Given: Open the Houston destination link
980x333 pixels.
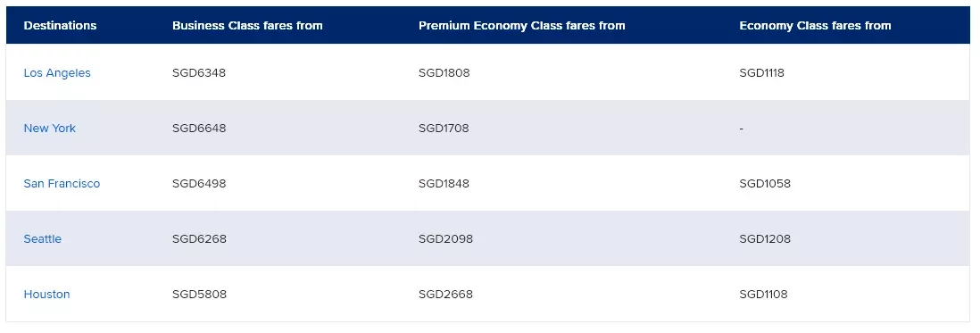Looking at the screenshot, I should [x=47, y=295].
